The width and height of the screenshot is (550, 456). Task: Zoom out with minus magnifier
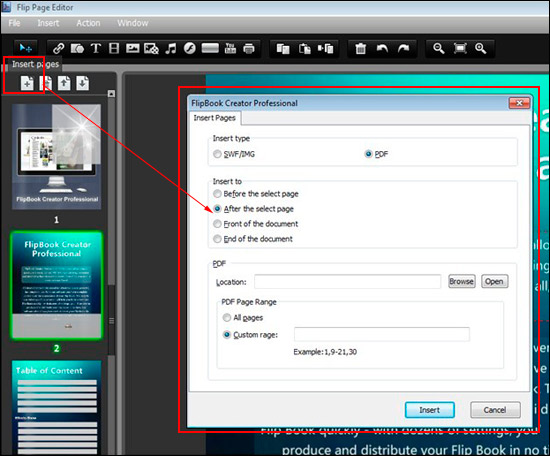coord(438,48)
